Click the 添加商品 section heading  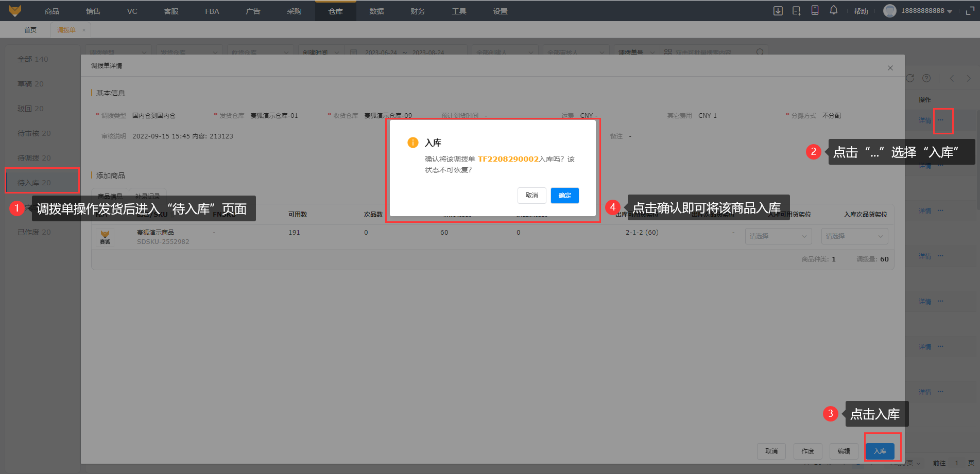click(x=111, y=175)
